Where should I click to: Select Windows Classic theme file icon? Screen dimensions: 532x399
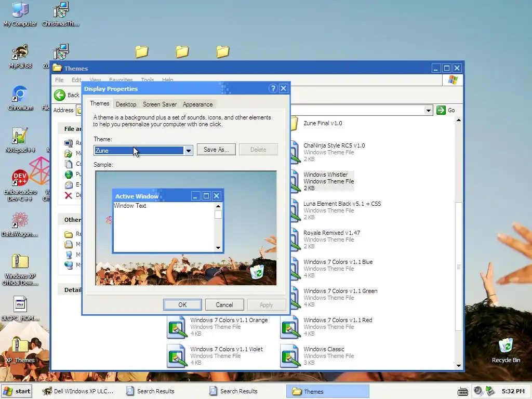pyautogui.click(x=290, y=356)
